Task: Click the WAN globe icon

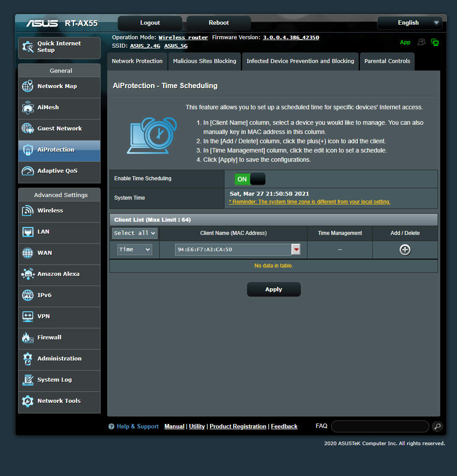Action: pos(28,253)
